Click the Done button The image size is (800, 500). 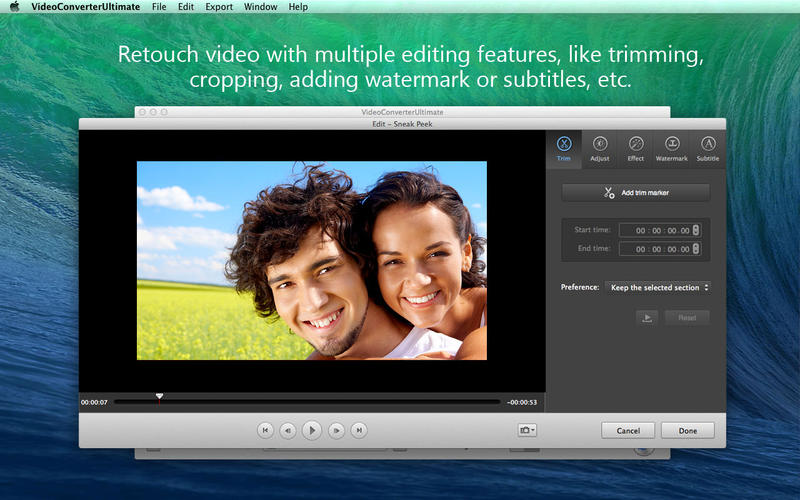tap(688, 431)
